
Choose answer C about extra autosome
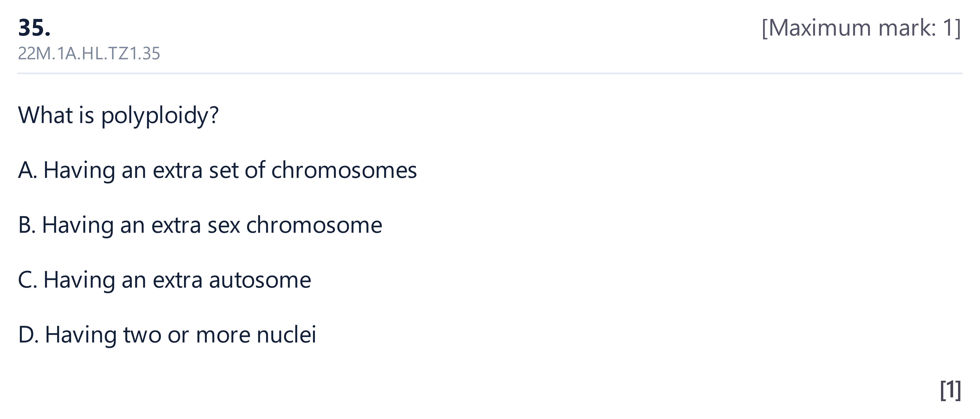164,280
